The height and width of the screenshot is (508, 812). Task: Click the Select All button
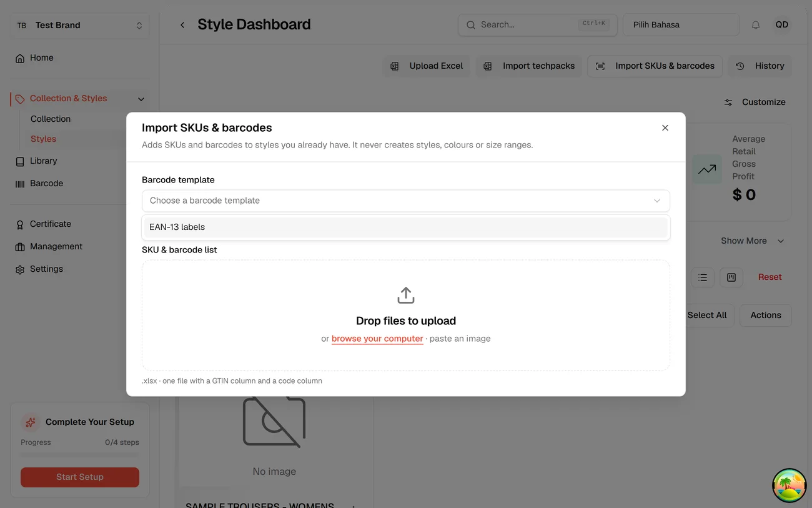(706, 316)
